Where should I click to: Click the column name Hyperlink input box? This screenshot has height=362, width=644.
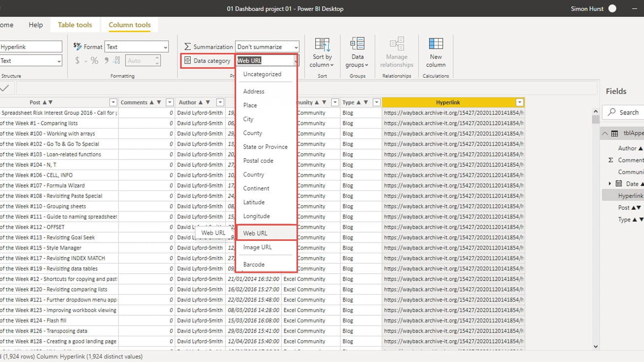31,47
